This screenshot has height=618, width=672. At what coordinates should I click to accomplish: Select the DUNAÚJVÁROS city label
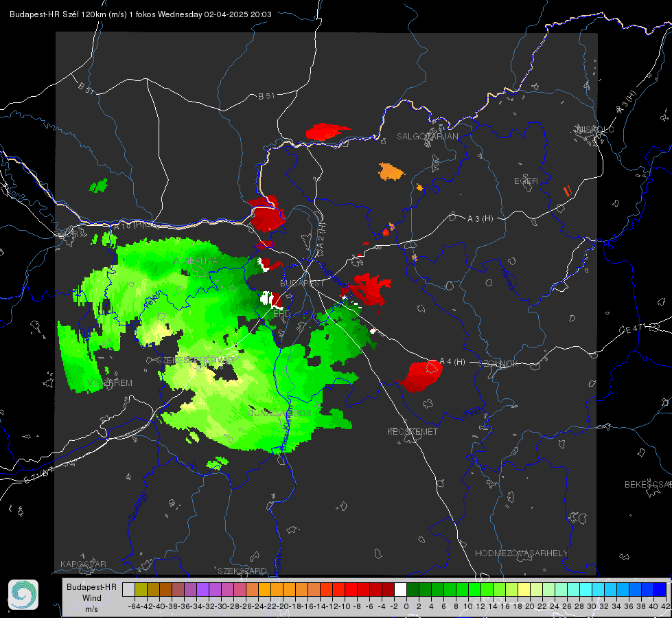tap(279, 413)
